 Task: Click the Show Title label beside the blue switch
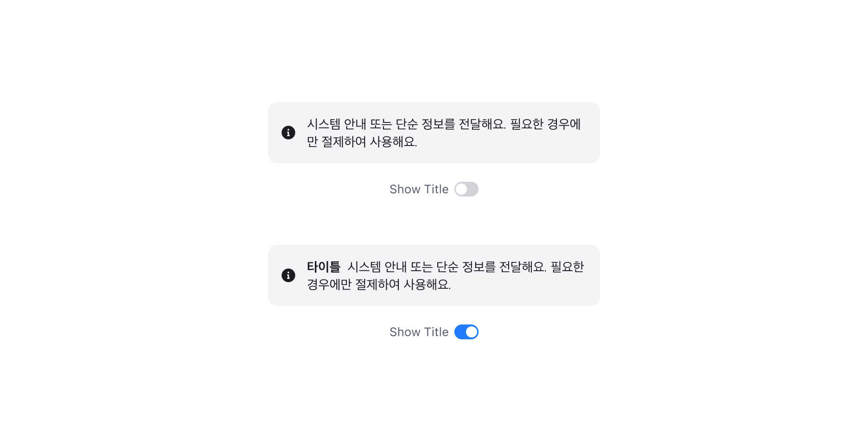pyautogui.click(x=419, y=332)
